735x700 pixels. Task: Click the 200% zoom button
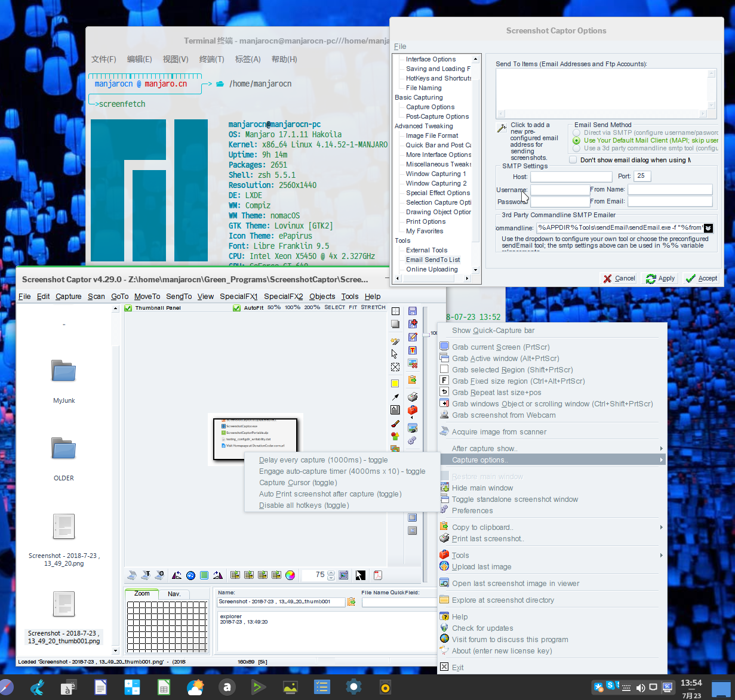312,307
